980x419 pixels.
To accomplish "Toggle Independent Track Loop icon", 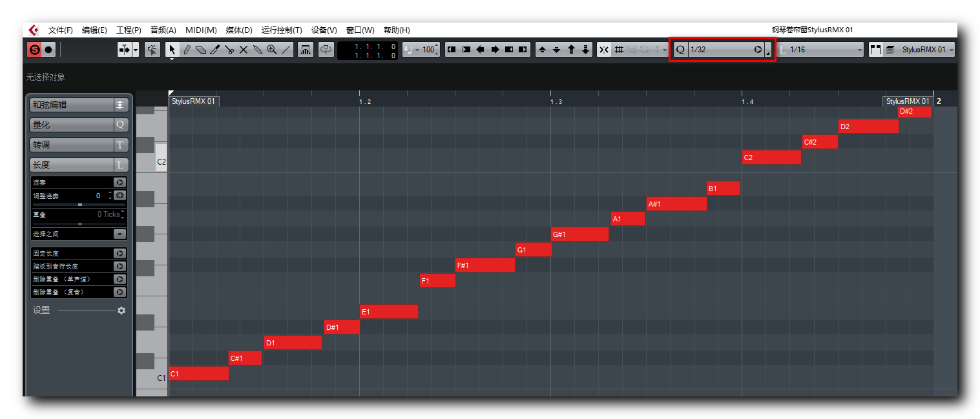I will (x=326, y=49).
